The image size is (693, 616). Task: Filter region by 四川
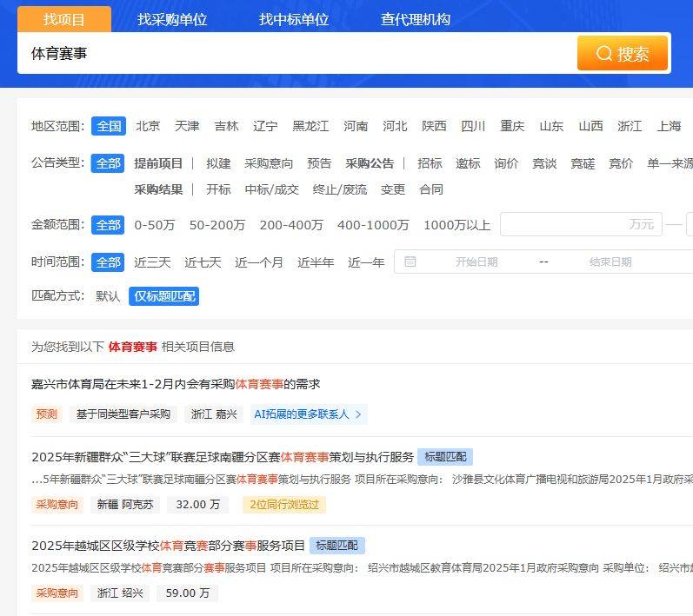[x=473, y=126]
